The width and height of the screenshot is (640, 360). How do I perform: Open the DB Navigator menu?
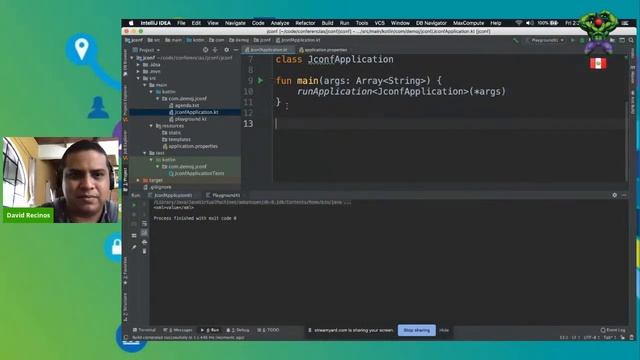click(x=431, y=23)
